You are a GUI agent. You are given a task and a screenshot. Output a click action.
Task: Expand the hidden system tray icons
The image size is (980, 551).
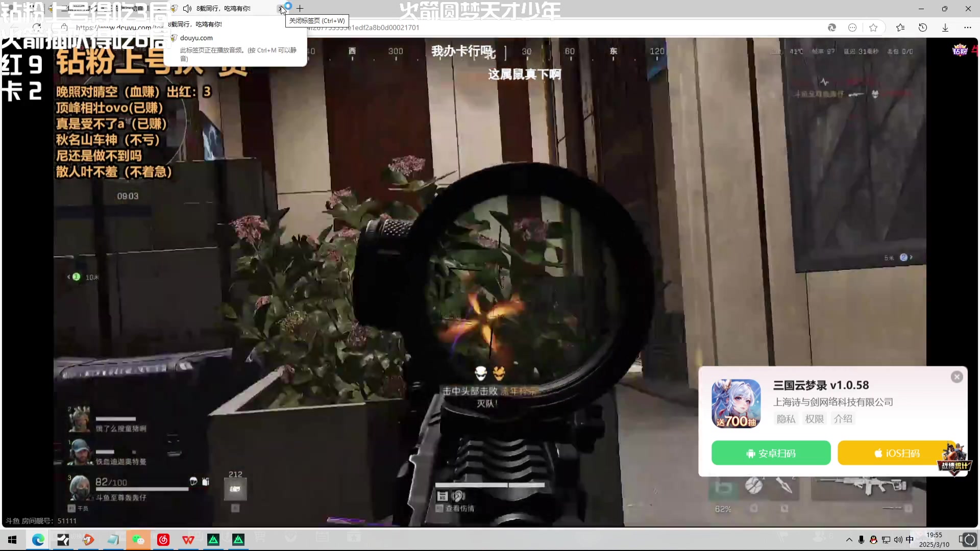coord(849,540)
